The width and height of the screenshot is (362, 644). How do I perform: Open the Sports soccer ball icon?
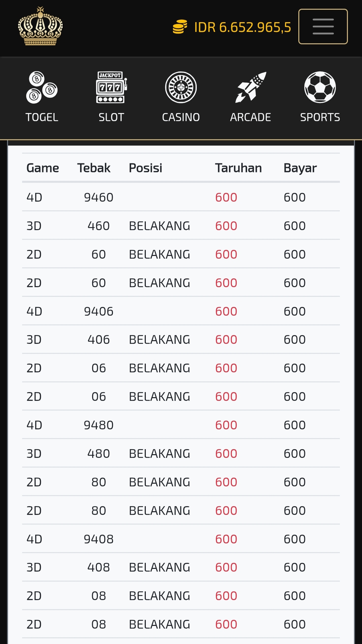click(x=320, y=87)
